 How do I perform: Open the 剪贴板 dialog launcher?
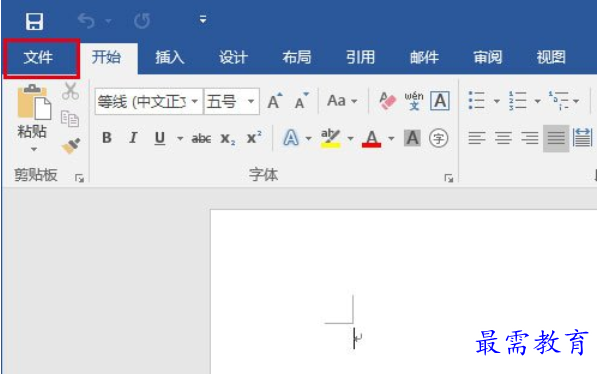pyautogui.click(x=79, y=178)
